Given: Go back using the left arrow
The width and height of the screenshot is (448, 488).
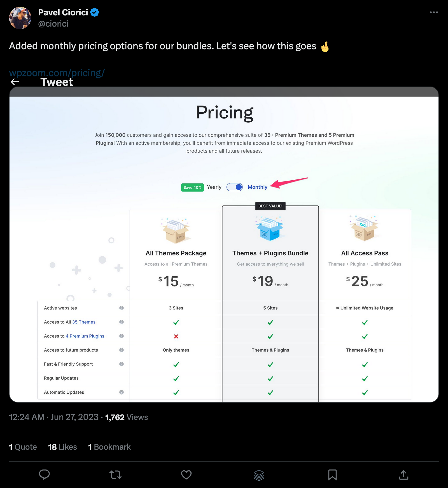Looking at the screenshot, I should pos(15,82).
